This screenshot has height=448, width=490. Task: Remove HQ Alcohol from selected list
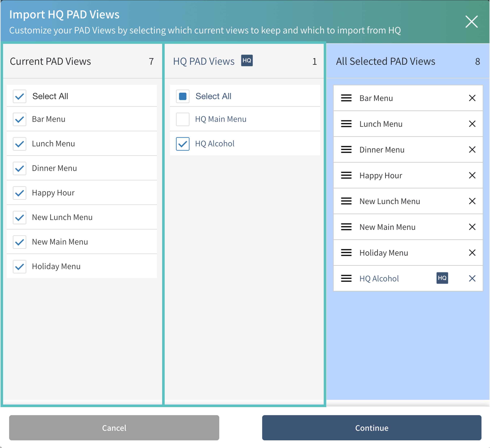(472, 278)
